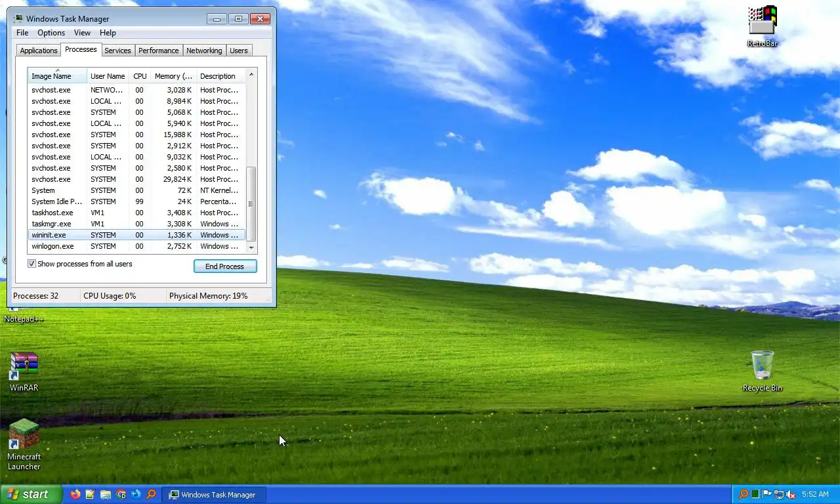Click the network connection tray icon
Viewport: 840px width, 504px height.
779,494
